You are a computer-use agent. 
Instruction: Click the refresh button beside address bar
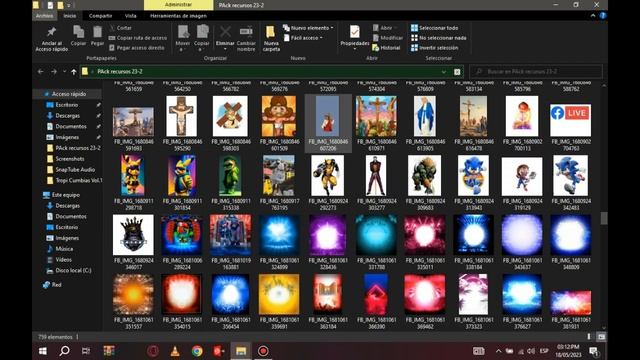point(457,72)
